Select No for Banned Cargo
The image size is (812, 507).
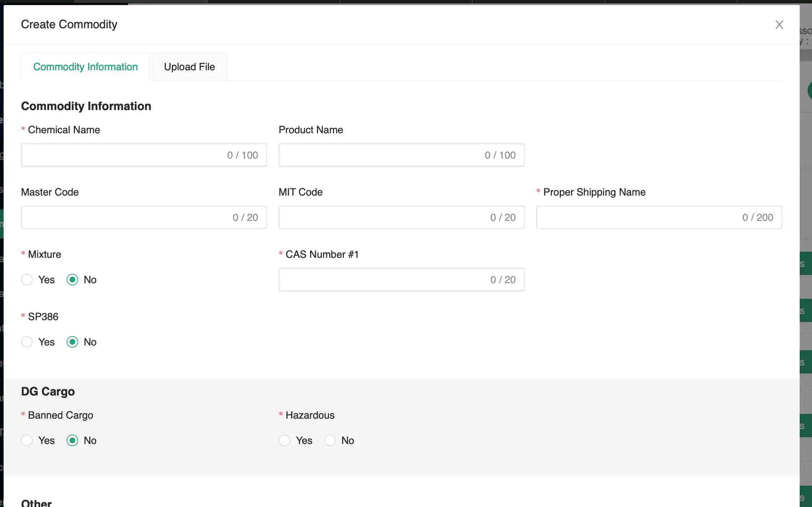click(x=73, y=440)
